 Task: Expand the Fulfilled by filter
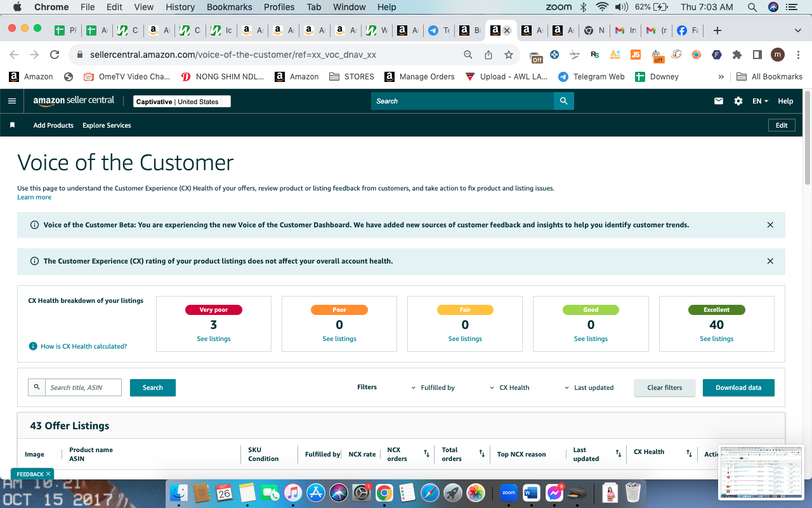pos(433,387)
